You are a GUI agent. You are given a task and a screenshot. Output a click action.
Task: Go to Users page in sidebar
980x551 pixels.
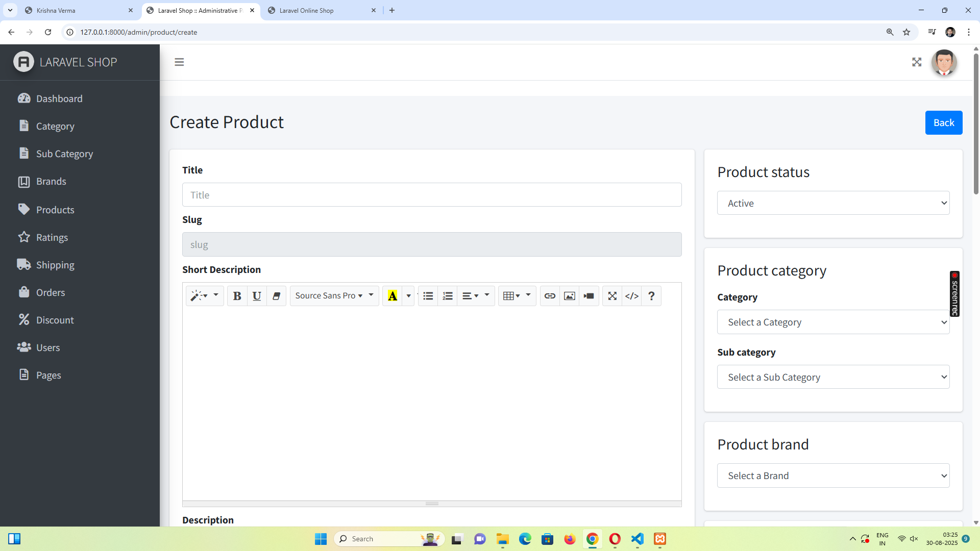pyautogui.click(x=80, y=347)
